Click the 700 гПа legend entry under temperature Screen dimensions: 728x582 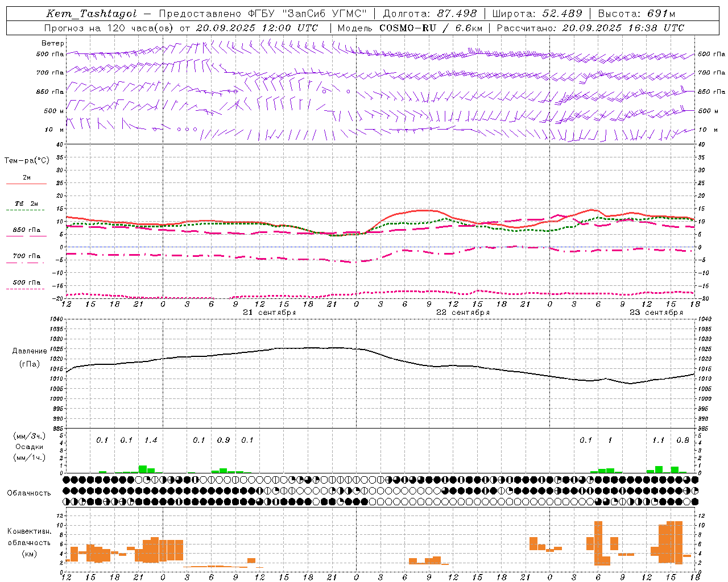point(26,256)
